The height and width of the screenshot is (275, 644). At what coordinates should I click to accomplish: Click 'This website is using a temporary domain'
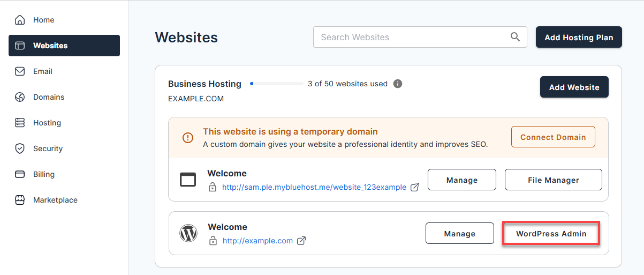(290, 131)
